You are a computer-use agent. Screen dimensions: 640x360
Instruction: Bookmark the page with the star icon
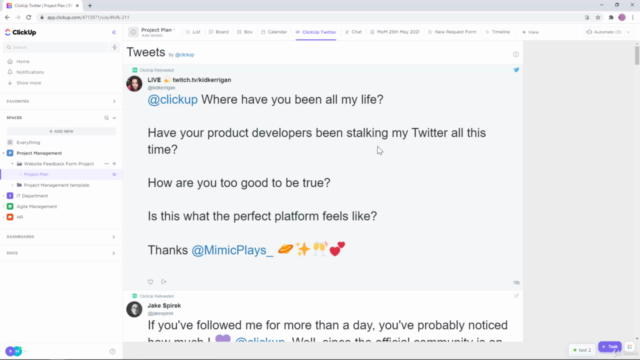point(598,18)
